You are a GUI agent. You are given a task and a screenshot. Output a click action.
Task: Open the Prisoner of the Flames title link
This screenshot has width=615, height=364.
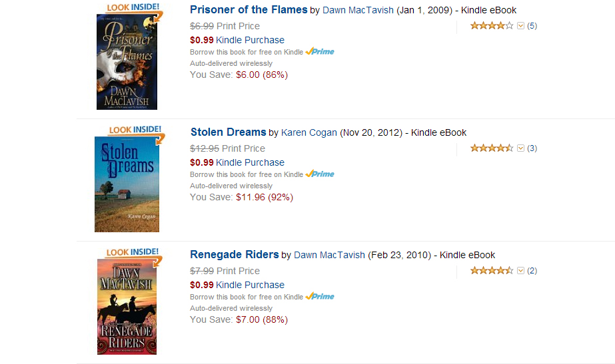(249, 10)
